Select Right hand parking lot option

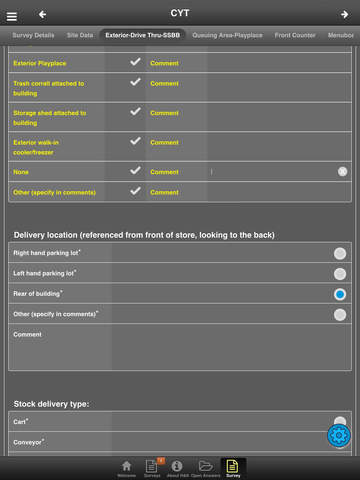click(340, 253)
